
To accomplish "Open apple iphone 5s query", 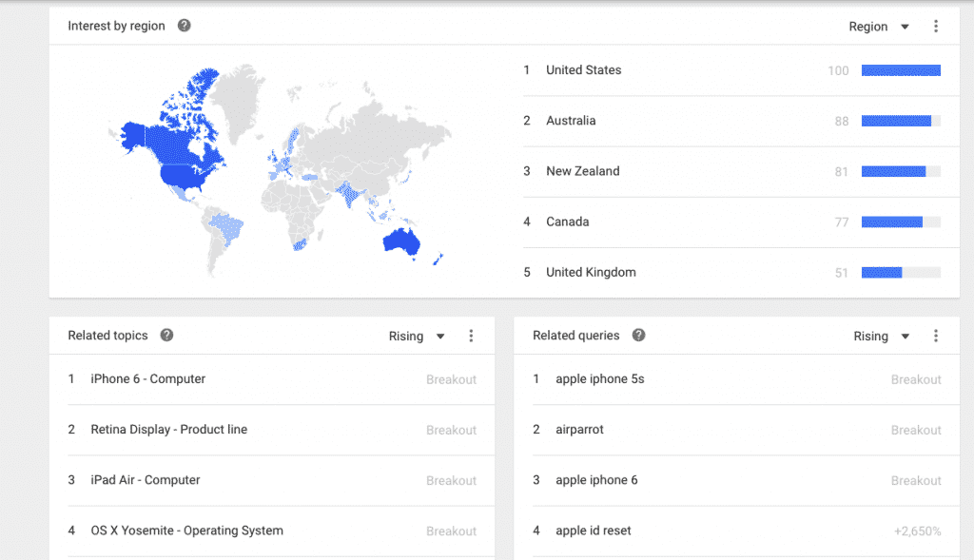I will 599,378.
